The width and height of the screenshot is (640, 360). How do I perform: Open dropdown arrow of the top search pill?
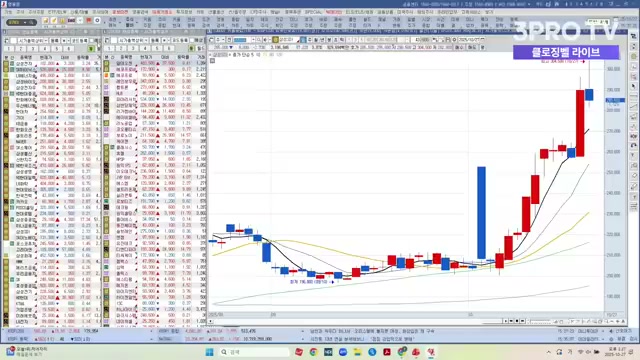click(x=25, y=22)
